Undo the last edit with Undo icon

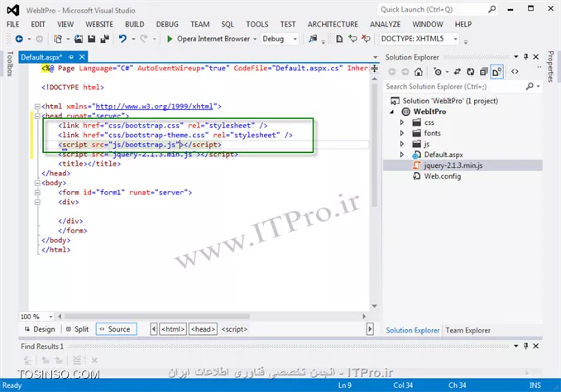click(x=122, y=39)
